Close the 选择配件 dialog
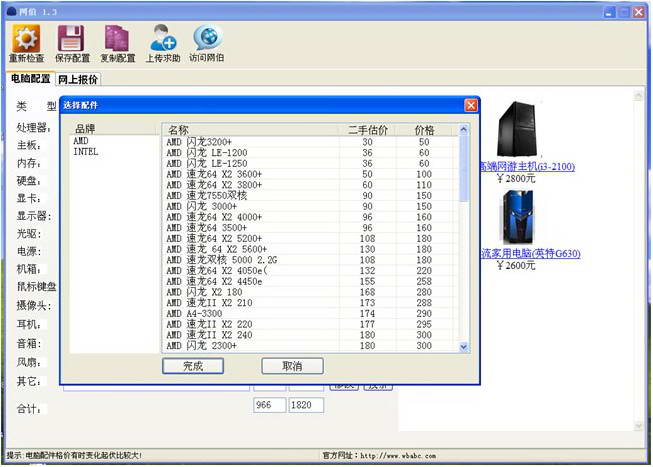653x467 pixels. (471, 105)
